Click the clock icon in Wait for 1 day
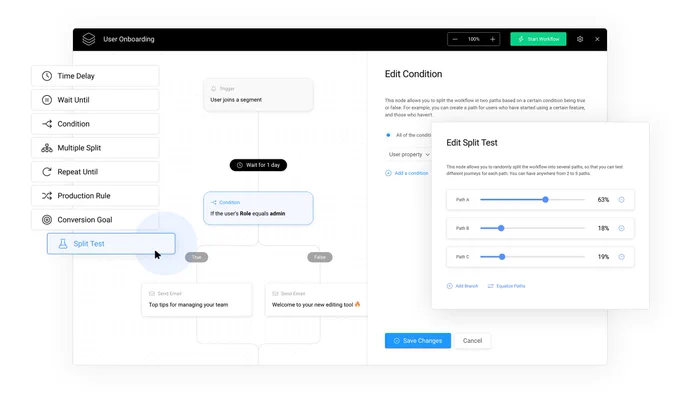 tap(240, 165)
